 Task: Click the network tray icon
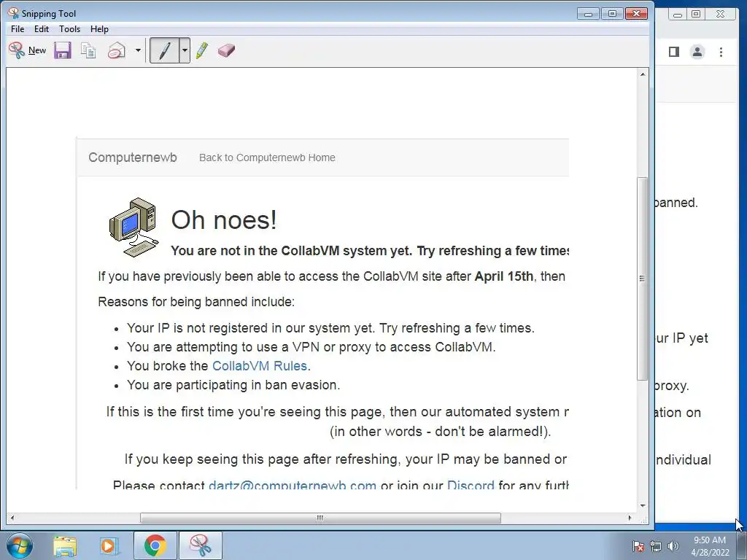(x=656, y=546)
